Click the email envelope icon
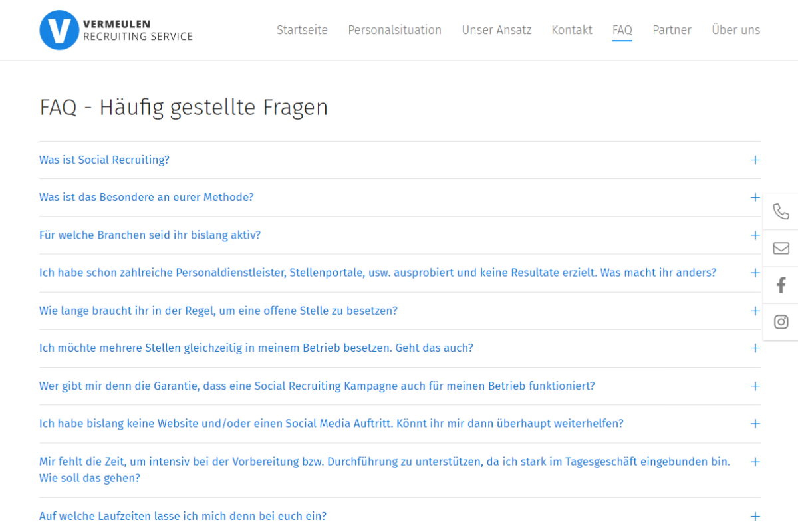Image resolution: width=798 pixels, height=532 pixels. pos(781,248)
